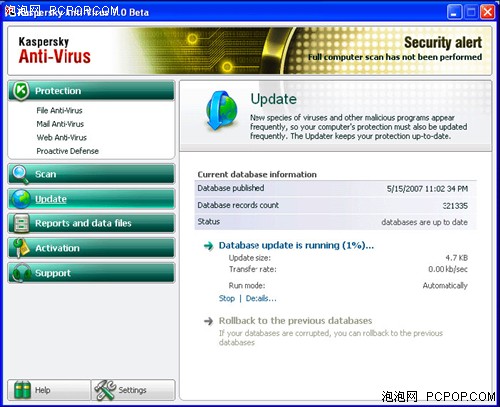
Task: Click the Protection shield K icon
Action: [x=21, y=91]
